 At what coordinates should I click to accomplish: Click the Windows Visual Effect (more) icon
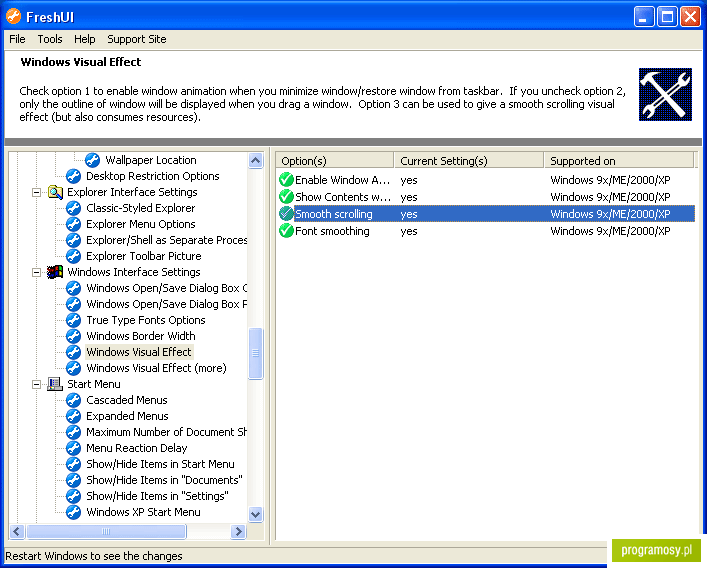click(x=73, y=368)
